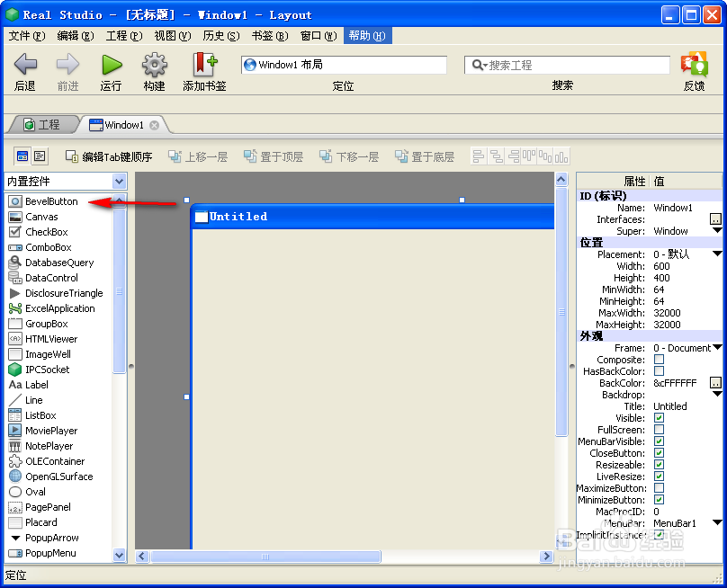The image size is (727, 588).
Task: Select the Oval control
Action: [x=35, y=492]
